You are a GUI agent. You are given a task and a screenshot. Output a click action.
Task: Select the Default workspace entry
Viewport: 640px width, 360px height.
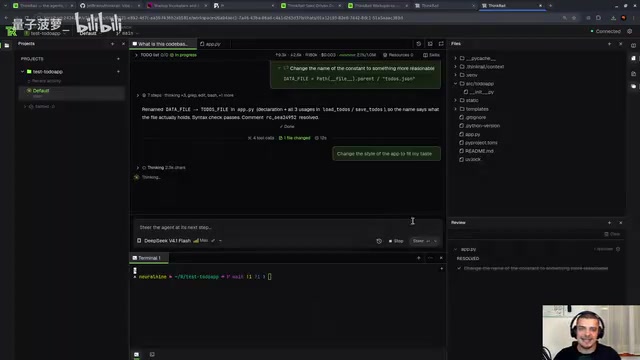(x=71, y=93)
